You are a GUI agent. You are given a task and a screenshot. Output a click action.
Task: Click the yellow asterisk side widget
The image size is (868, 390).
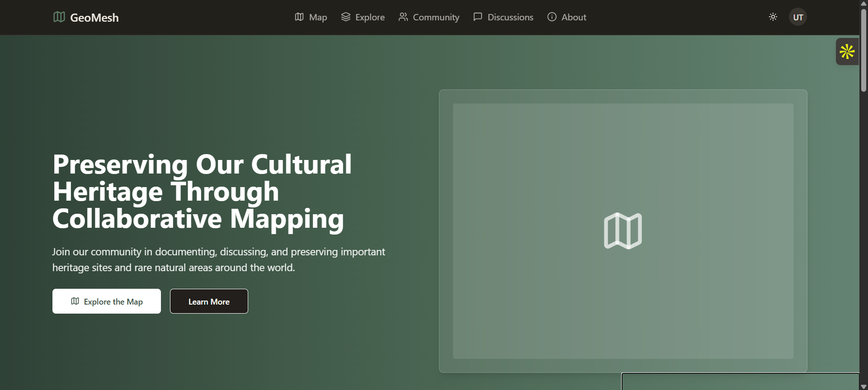847,52
